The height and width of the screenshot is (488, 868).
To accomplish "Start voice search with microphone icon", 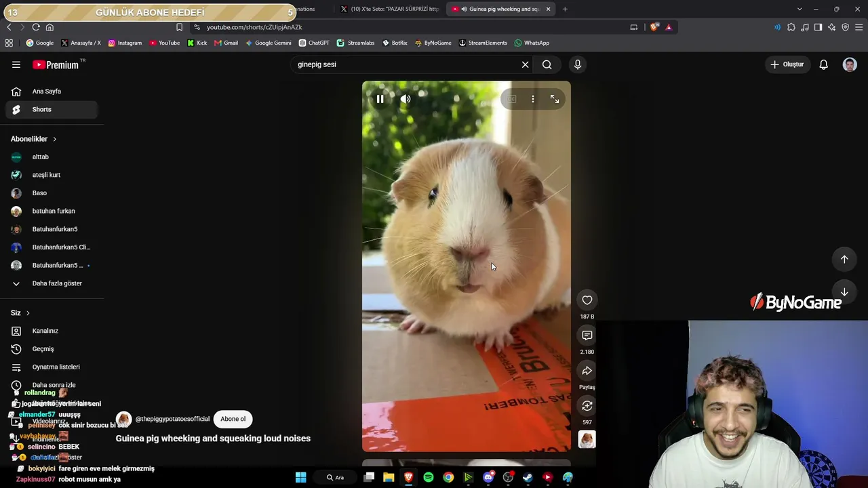I will [x=578, y=64].
